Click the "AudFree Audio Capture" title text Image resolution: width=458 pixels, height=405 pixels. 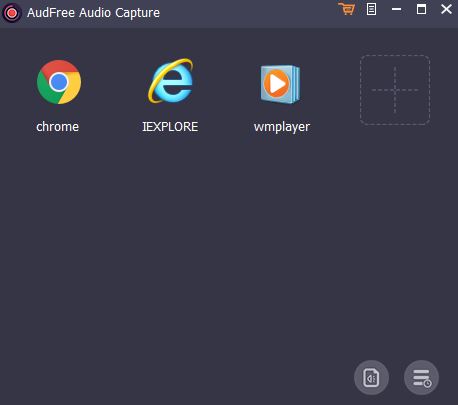tap(93, 13)
